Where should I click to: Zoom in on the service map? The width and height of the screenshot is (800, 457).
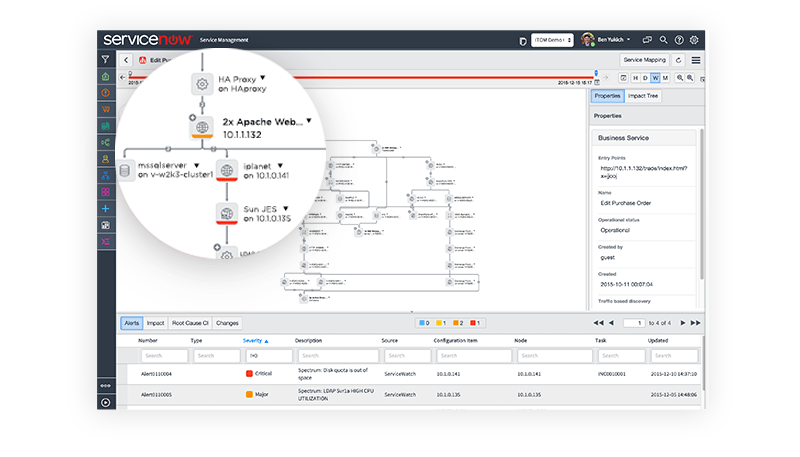point(690,78)
